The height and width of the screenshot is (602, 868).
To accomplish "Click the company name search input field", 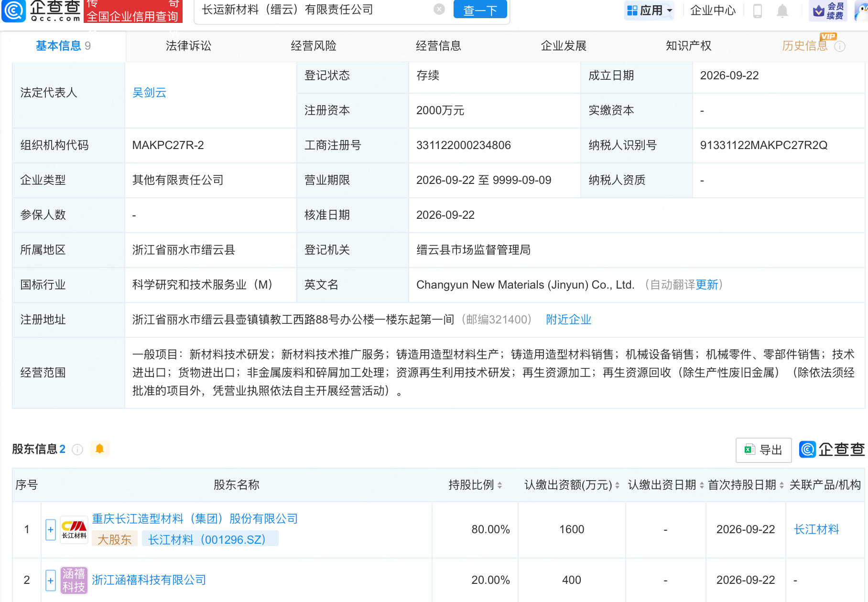I will (315, 10).
